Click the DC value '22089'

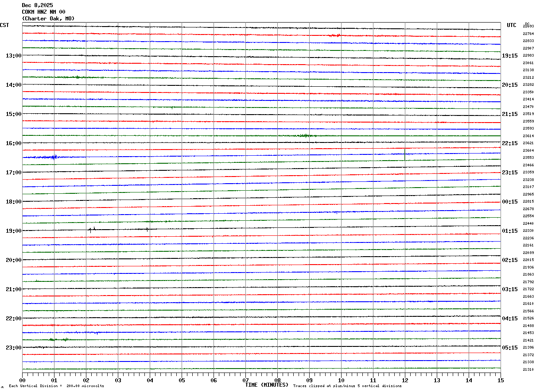(528, 253)
